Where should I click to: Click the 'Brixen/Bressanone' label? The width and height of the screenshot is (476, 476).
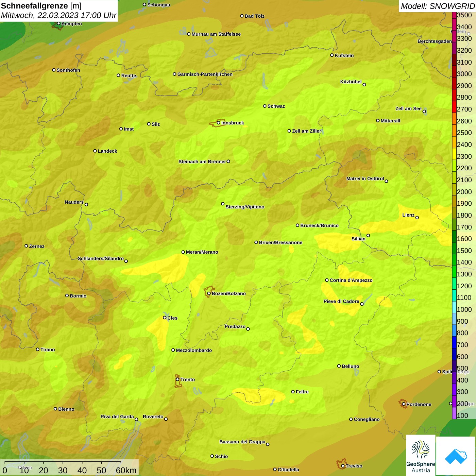280,242
